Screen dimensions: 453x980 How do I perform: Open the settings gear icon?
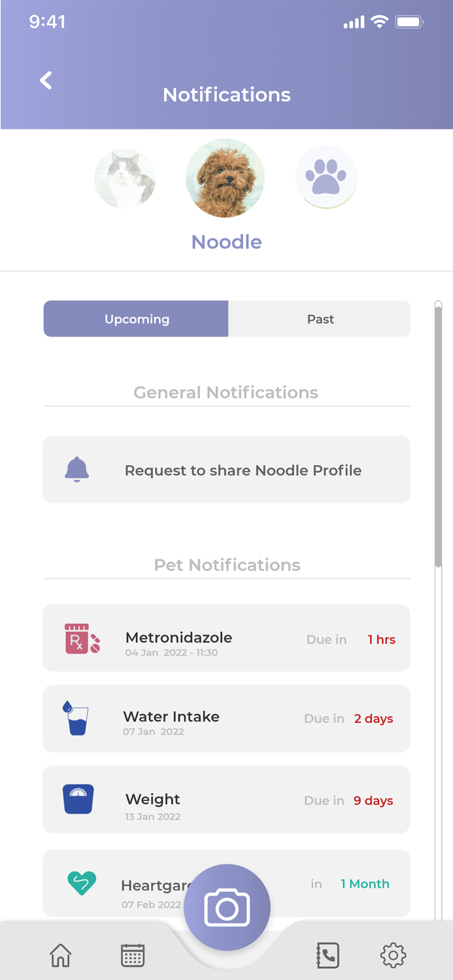[392, 955]
